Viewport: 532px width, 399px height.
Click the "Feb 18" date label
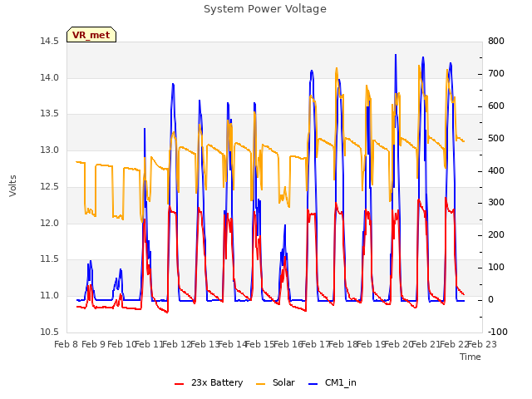point(343,345)
